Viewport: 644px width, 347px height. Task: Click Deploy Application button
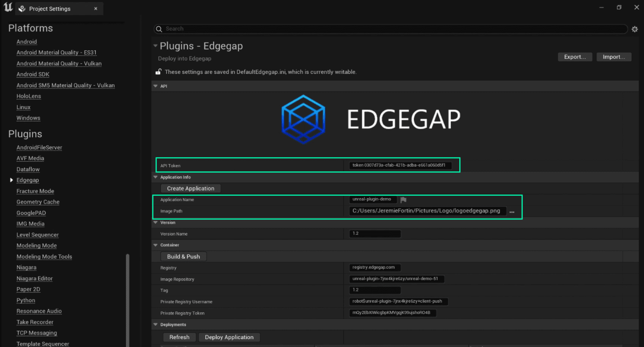pos(229,337)
